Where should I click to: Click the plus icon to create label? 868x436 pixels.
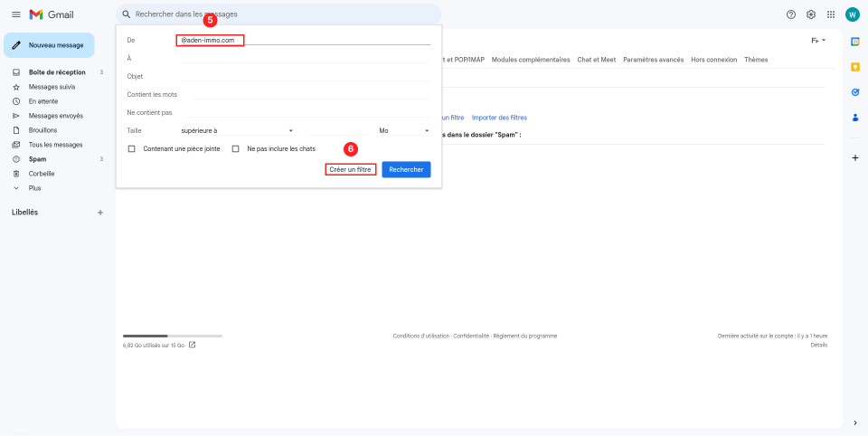pos(100,213)
